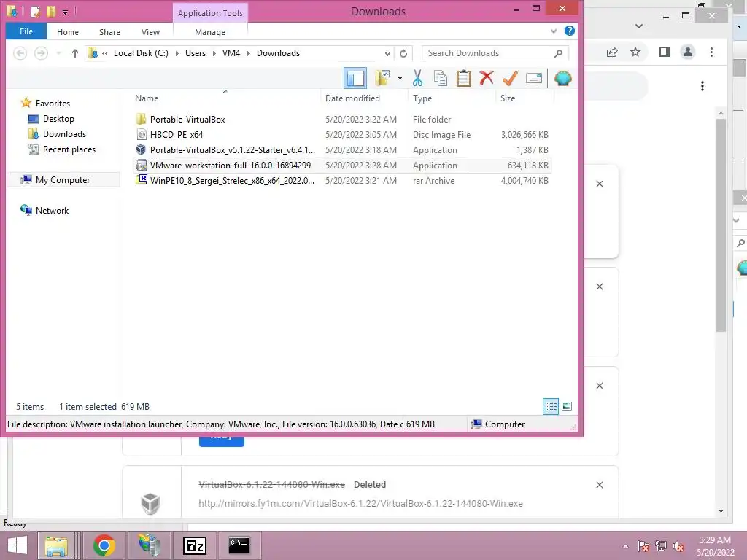Go up one folder level
747x560 pixels.
(75, 53)
